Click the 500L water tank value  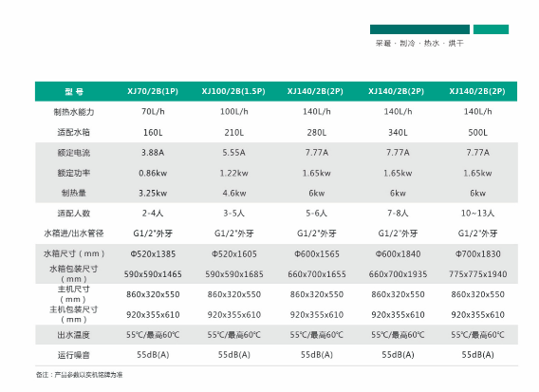pos(477,132)
